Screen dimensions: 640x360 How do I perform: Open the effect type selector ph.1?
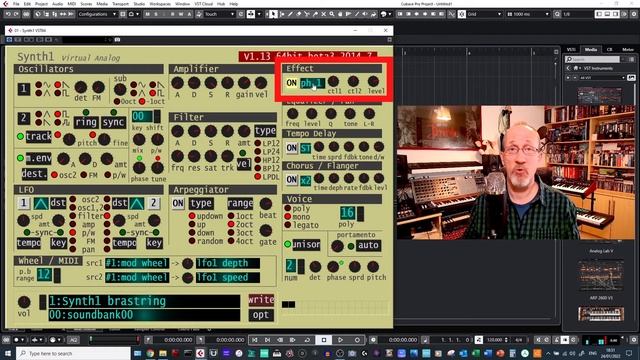click(313, 83)
